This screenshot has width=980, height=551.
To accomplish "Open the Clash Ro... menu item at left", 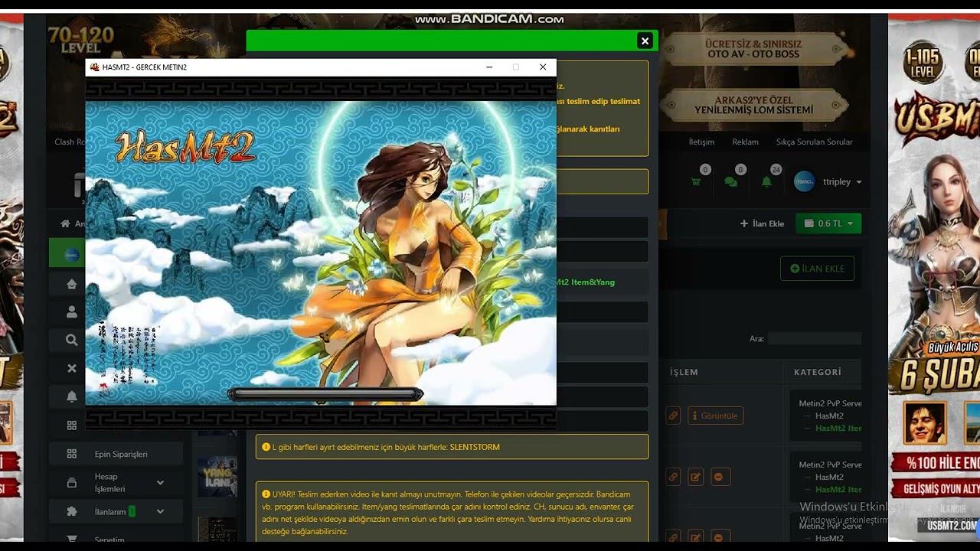I will (70, 142).
